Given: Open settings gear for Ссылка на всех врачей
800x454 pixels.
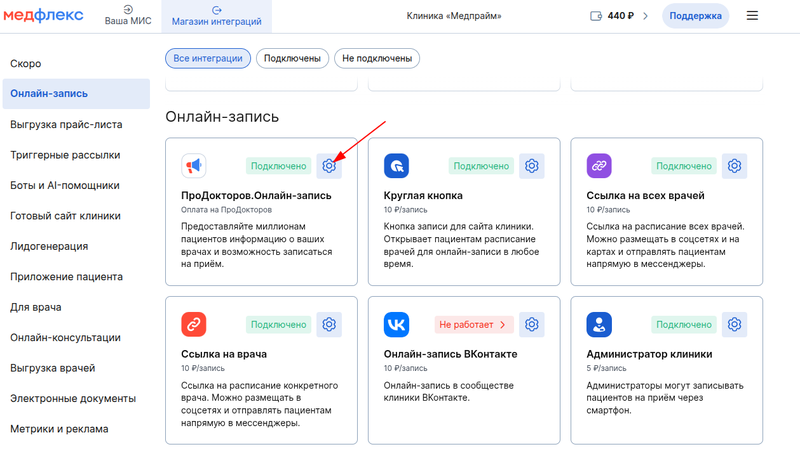Looking at the screenshot, I should click(735, 166).
